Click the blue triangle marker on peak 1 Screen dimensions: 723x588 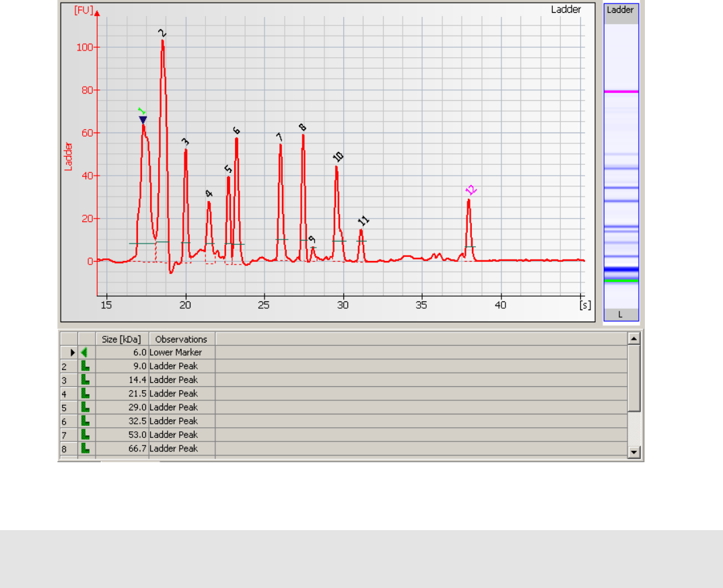point(143,120)
